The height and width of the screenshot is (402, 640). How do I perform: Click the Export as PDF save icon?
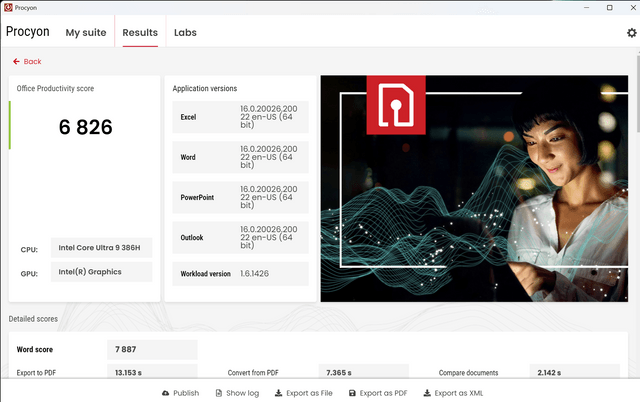(x=352, y=393)
